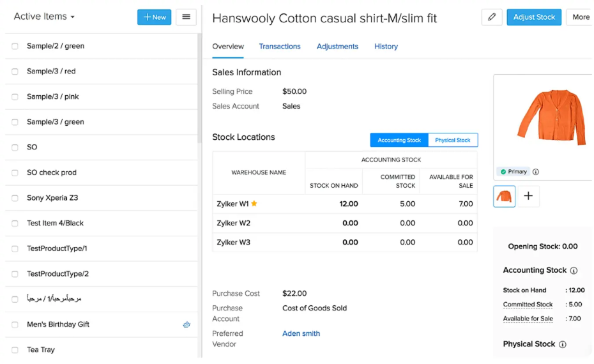The height and width of the screenshot is (364, 594).
Task: Click the pencil edit icon
Action: (x=491, y=17)
